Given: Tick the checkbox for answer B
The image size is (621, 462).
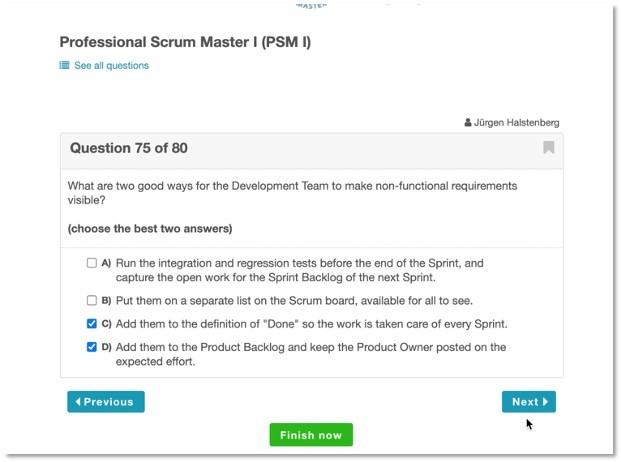Looking at the screenshot, I should coord(92,300).
